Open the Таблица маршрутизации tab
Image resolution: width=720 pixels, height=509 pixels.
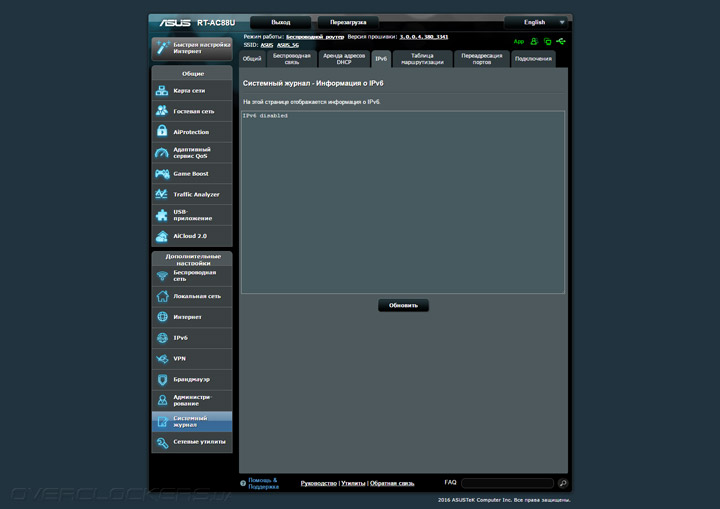click(x=422, y=59)
